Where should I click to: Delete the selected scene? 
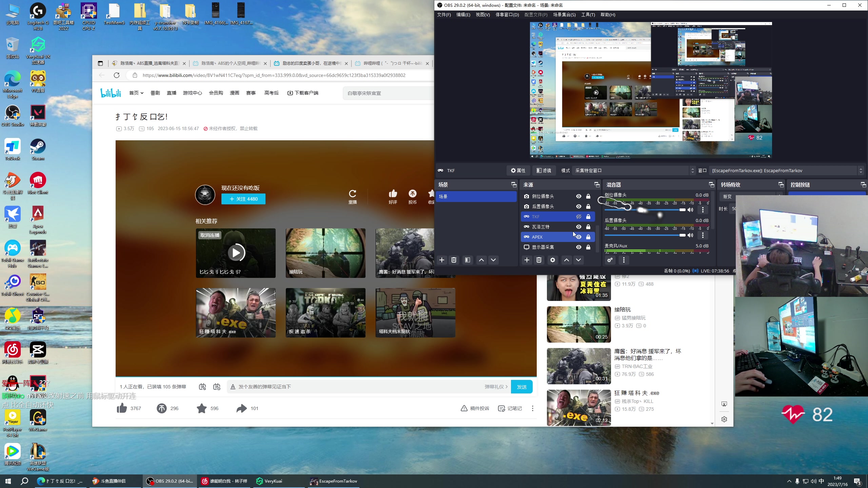pyautogui.click(x=454, y=260)
